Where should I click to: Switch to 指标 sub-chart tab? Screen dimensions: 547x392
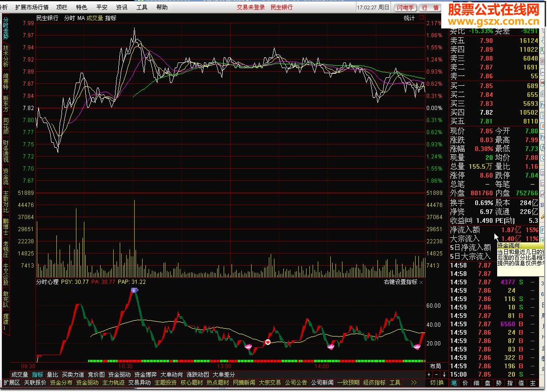coord(37,375)
